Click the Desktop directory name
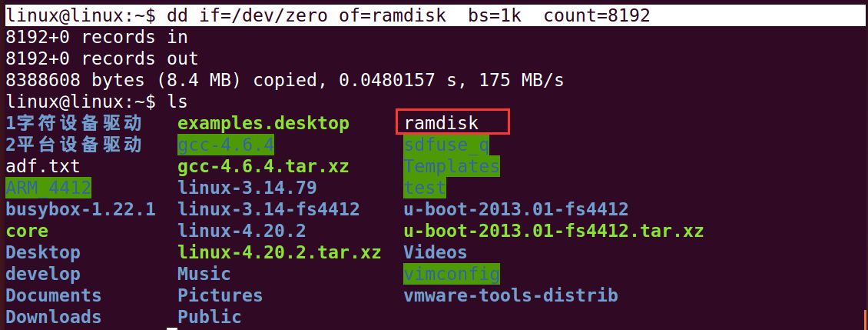The image size is (868, 330). 42,252
